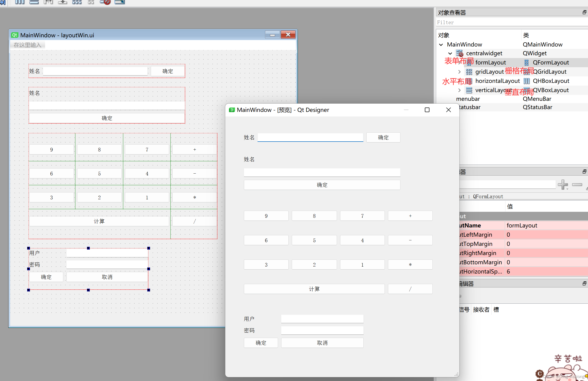The width and height of the screenshot is (588, 381).
Task: Click the 9 button in the preview window
Action: pyautogui.click(x=266, y=216)
